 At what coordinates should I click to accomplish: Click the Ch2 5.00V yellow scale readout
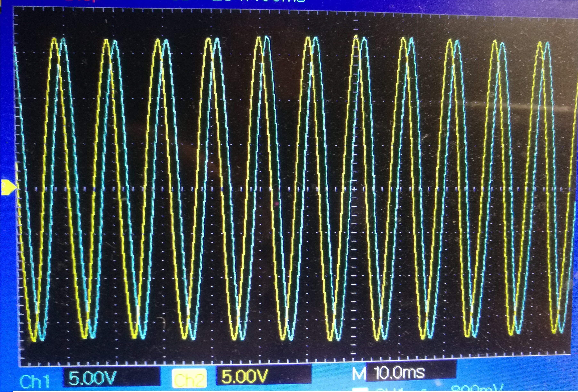coord(245,376)
